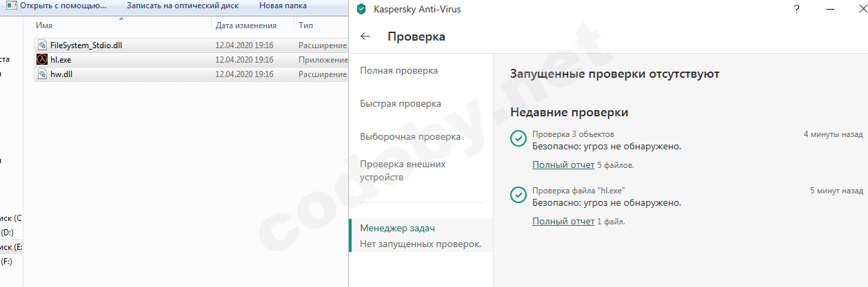Click the Kaspersky shield logo icon

(362, 10)
